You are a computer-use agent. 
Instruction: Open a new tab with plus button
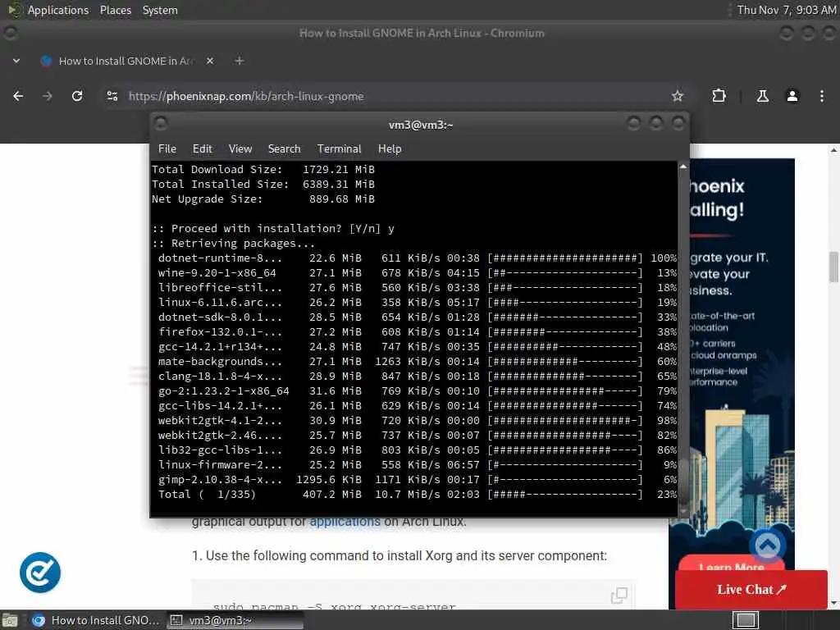click(240, 61)
